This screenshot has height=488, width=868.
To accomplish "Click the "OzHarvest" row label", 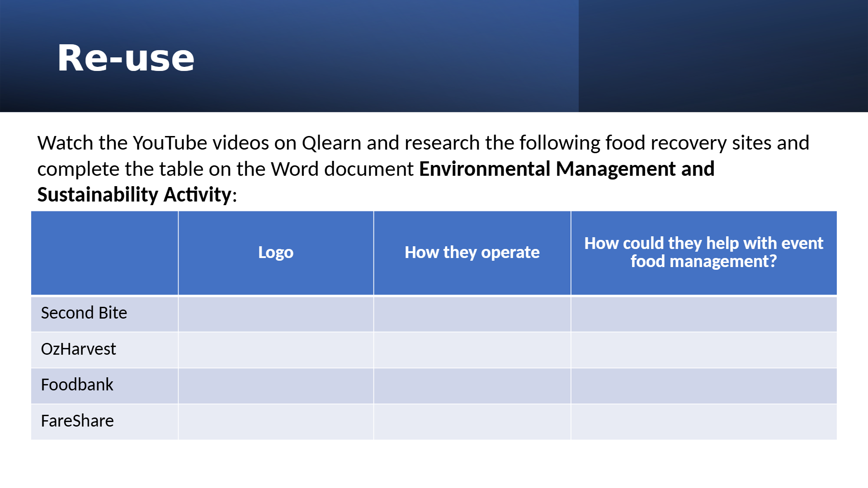I will [x=78, y=349].
